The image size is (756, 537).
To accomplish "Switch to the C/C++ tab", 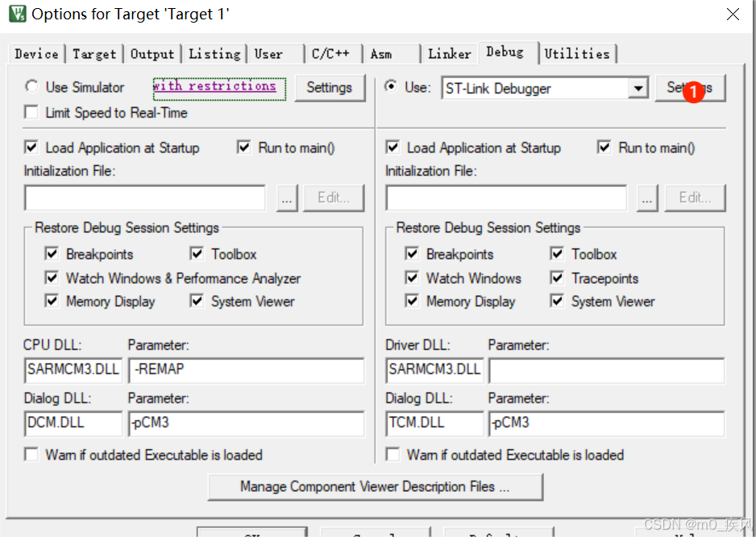I will tap(334, 54).
